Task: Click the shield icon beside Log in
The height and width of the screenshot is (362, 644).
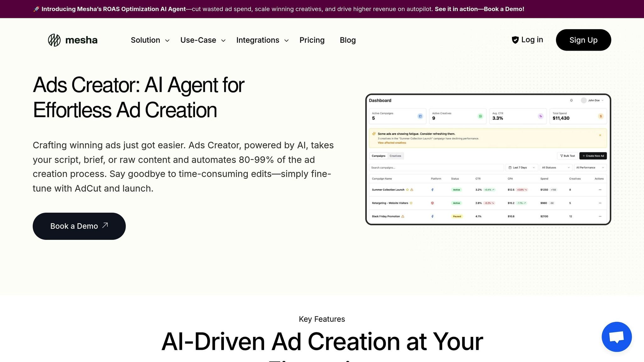Action: click(x=515, y=40)
